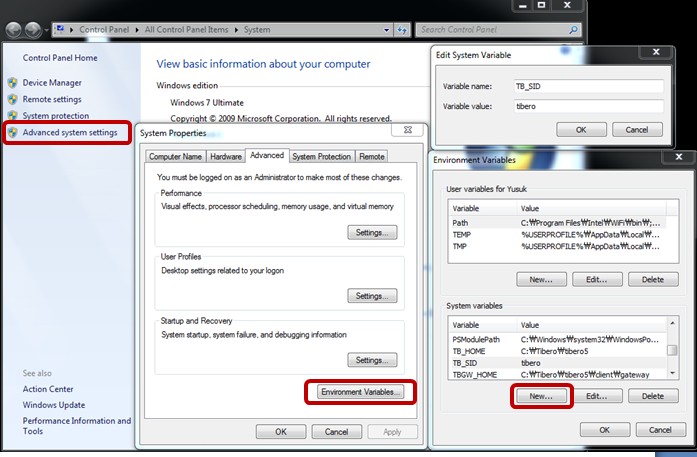This screenshot has width=697, height=457.
Task: Click the Device Manager shield icon
Action: tap(12, 83)
